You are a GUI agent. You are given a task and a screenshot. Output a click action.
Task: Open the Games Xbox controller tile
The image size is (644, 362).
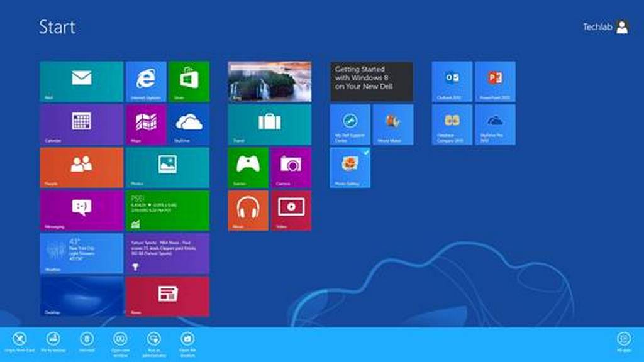pos(248,167)
